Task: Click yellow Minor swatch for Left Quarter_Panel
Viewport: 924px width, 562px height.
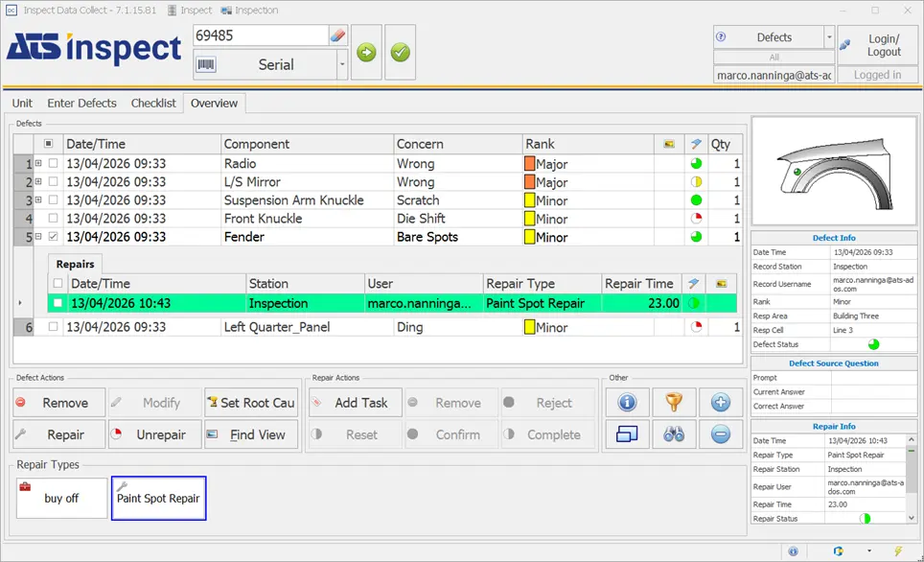Action: [529, 327]
